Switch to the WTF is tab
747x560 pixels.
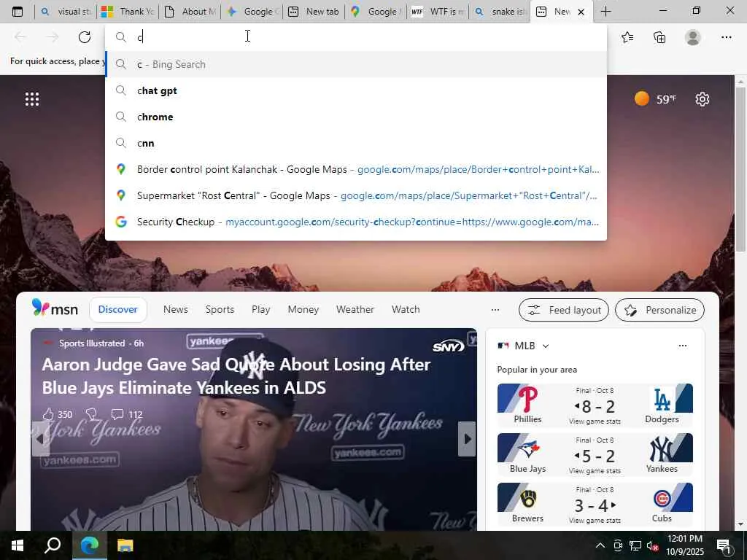click(x=438, y=12)
